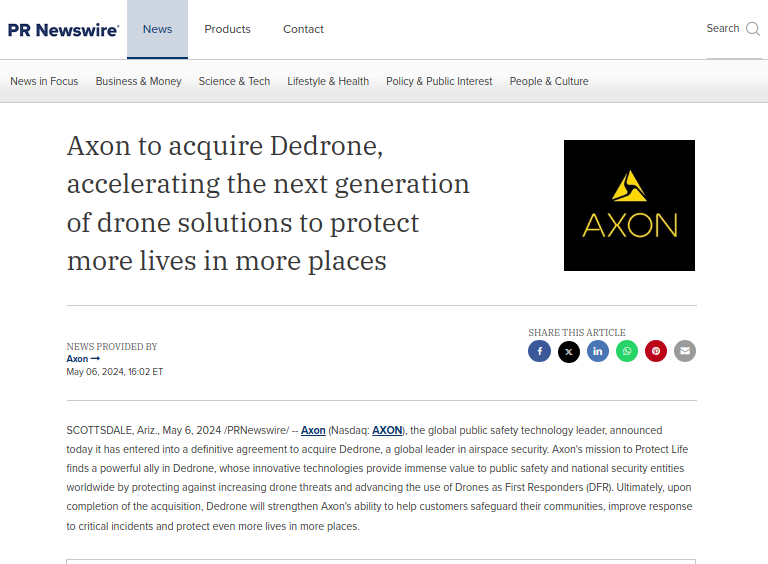Screen dimensions: 768x564
Task: Open the AXON Nasdaq ticker link
Action: 387,430
